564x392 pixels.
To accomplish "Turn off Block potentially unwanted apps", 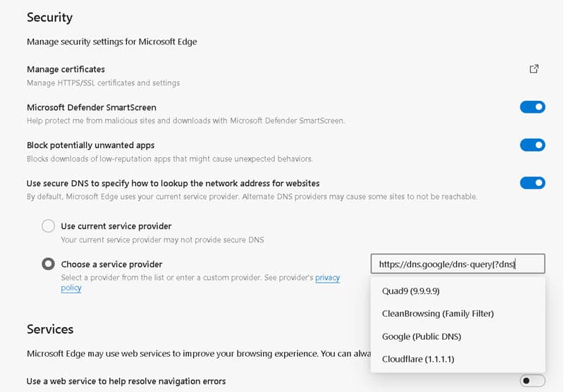I will pyautogui.click(x=532, y=145).
